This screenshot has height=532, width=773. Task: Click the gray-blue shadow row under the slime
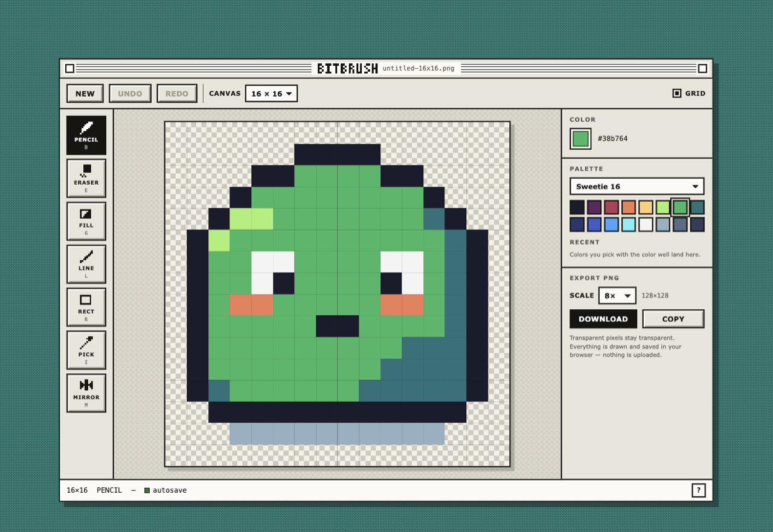337,434
